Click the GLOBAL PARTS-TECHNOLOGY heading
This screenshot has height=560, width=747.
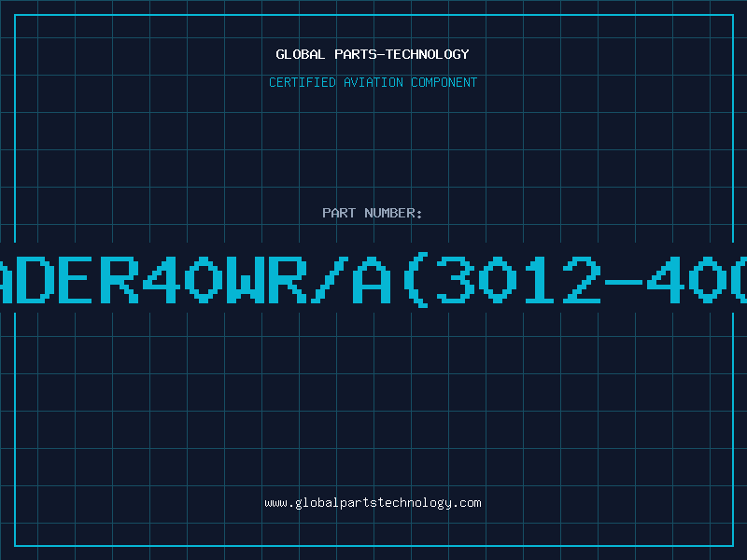click(373, 54)
